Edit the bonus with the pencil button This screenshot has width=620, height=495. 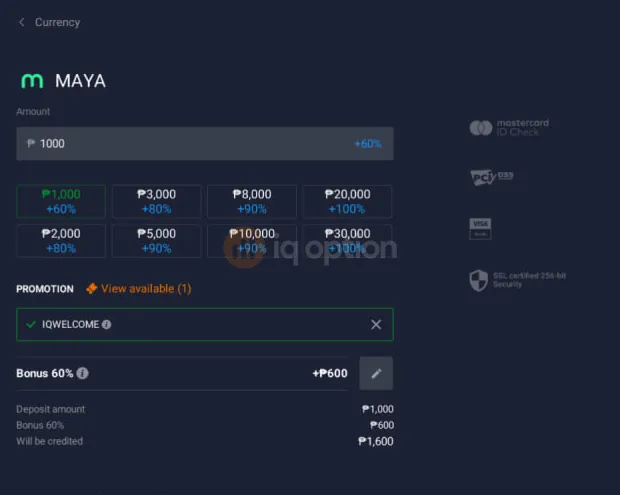click(x=376, y=373)
